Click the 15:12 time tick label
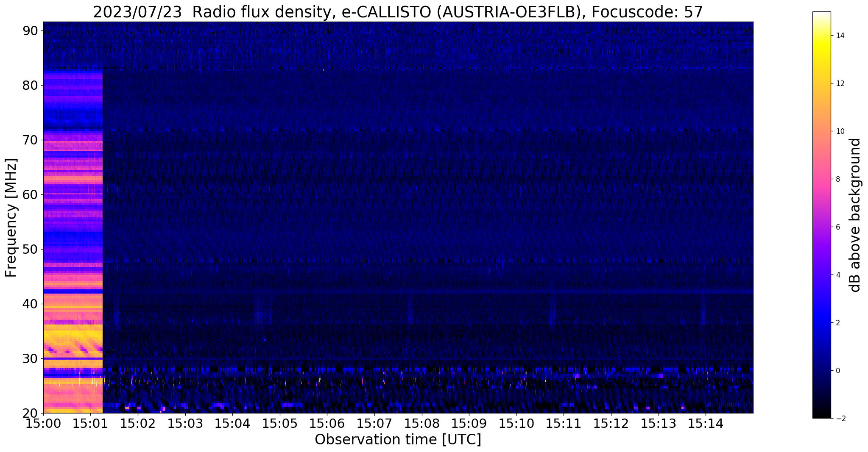The width and height of the screenshot is (868, 452). [x=611, y=424]
